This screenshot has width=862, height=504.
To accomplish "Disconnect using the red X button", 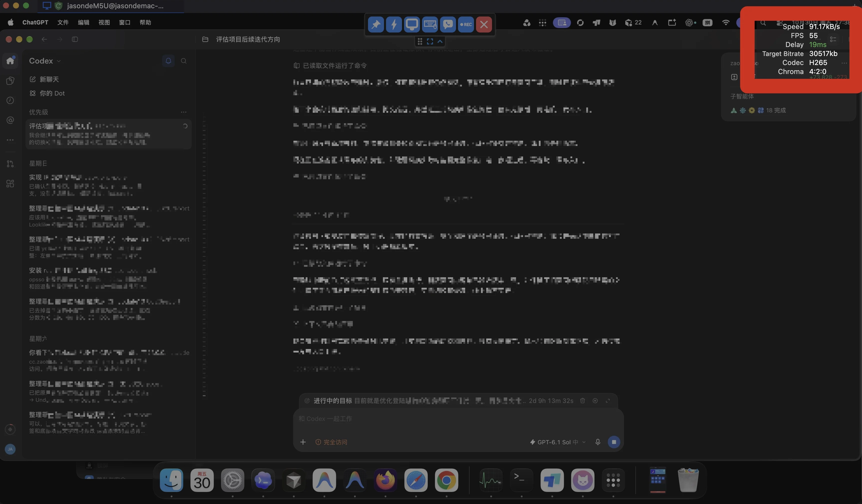I will point(484,24).
